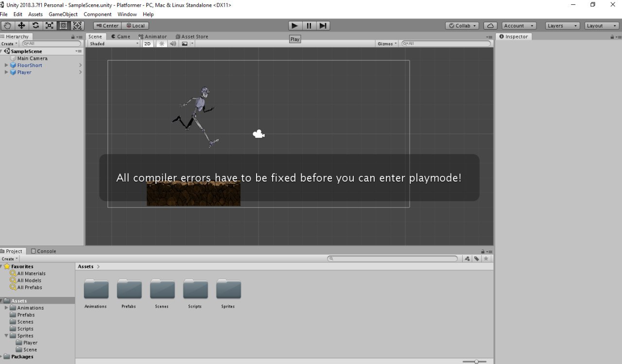
Task: Open the Account dropdown
Action: coord(518,26)
